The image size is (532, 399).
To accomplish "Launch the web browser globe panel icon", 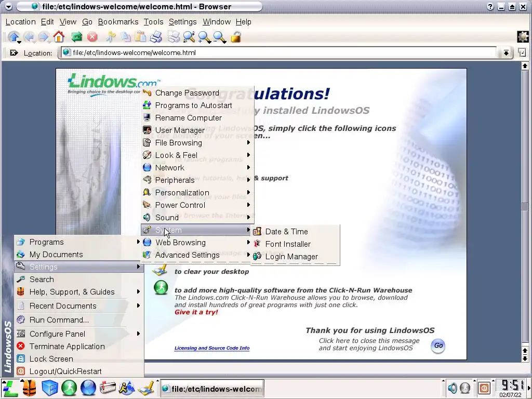I will coord(88,388).
